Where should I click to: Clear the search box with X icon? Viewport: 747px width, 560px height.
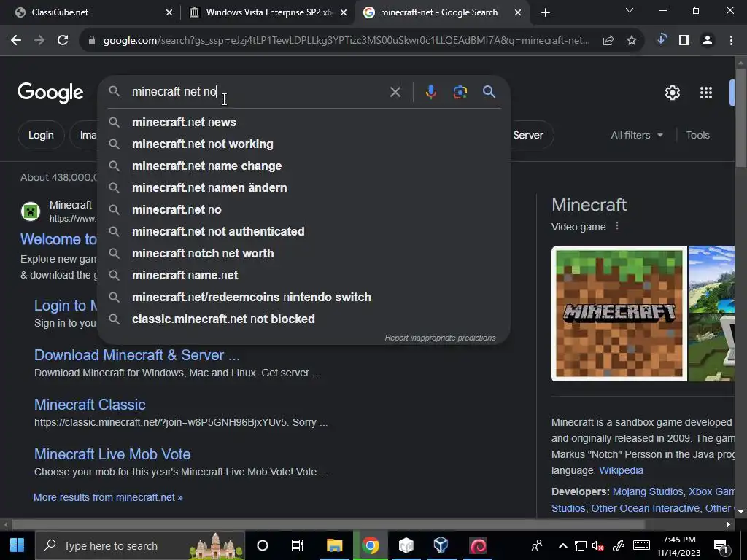395,91
